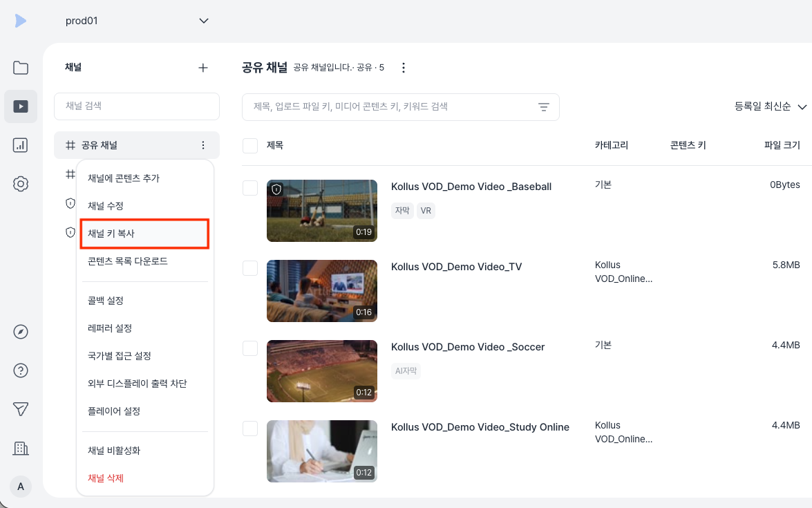This screenshot has height=508, width=812.
Task: Select 채널 비활성화 menu item
Action: [x=144, y=451]
